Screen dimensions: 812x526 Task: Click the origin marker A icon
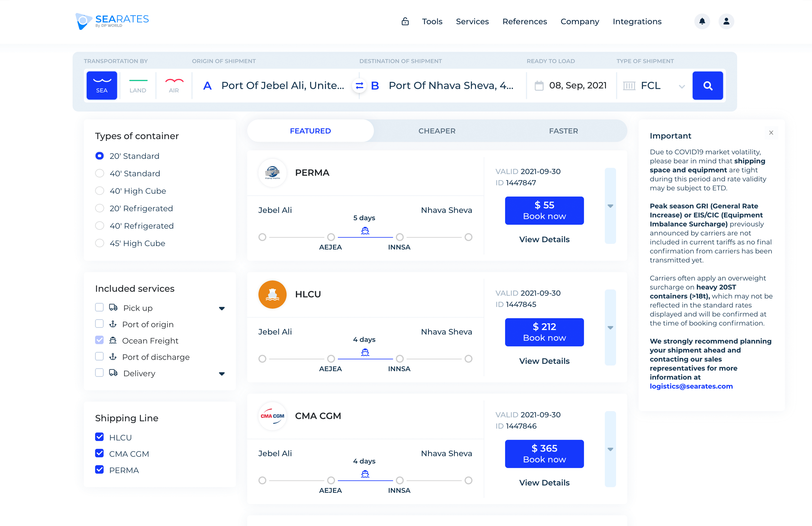click(207, 86)
